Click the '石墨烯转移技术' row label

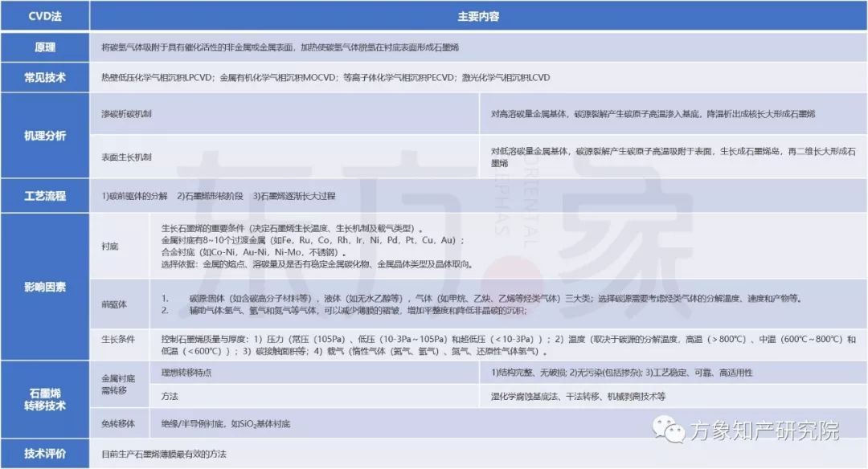[45, 399]
